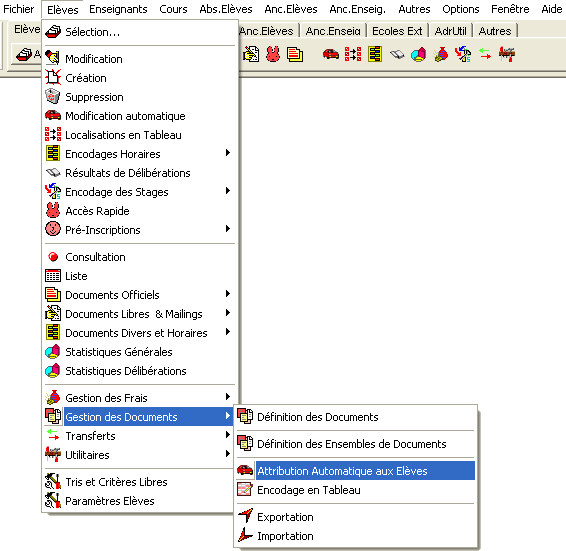The width and height of the screenshot is (566, 551).
Task: Choose Définition des Documents
Action: click(356, 417)
